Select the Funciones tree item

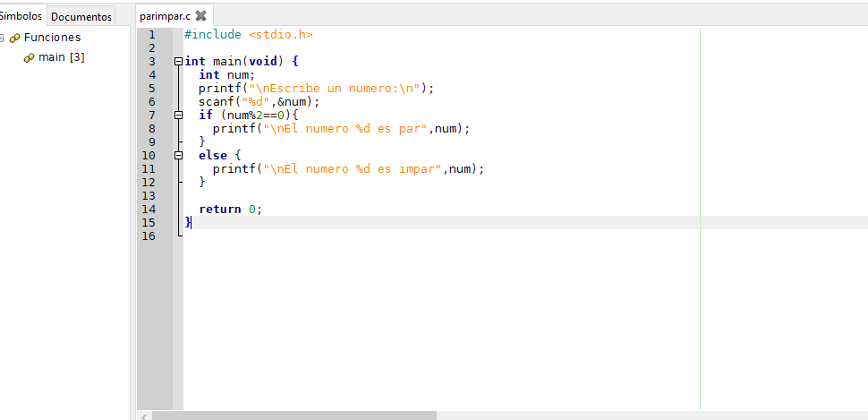coord(52,38)
